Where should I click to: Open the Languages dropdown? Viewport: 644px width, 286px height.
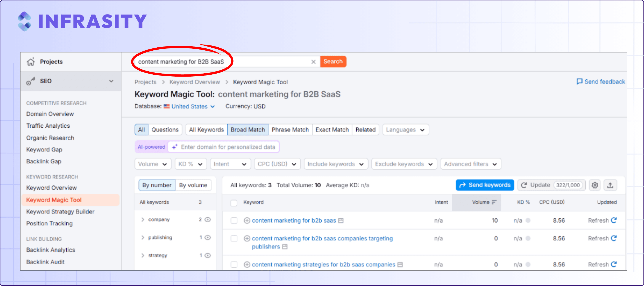(x=405, y=130)
